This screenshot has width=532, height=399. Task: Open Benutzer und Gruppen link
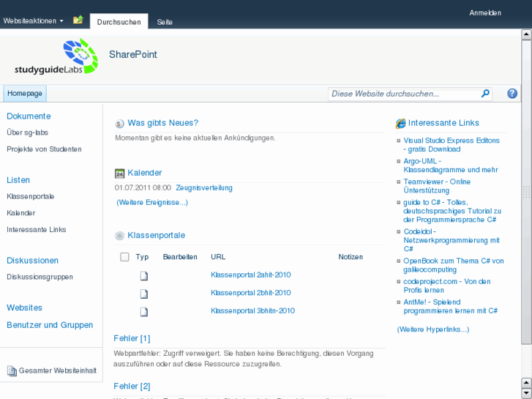pos(50,325)
